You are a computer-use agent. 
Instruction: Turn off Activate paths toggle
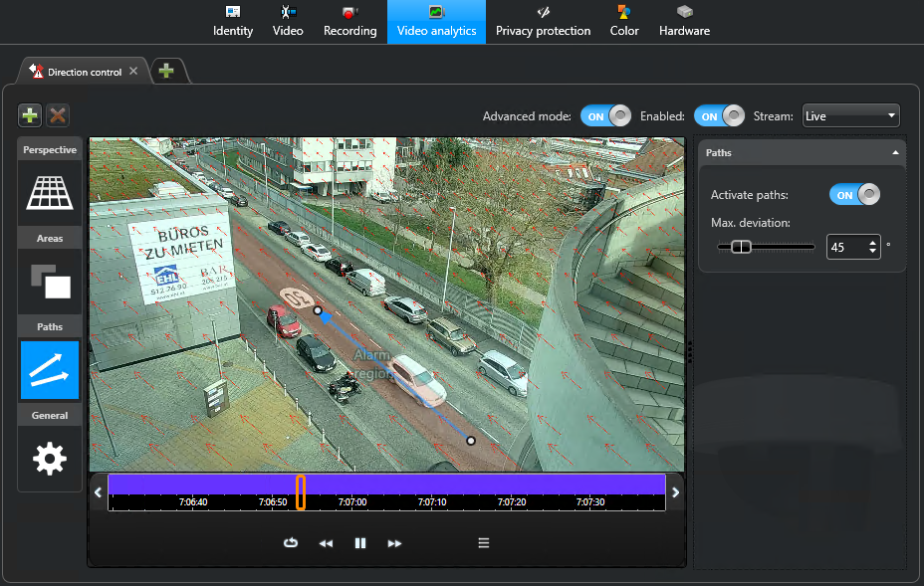(854, 195)
